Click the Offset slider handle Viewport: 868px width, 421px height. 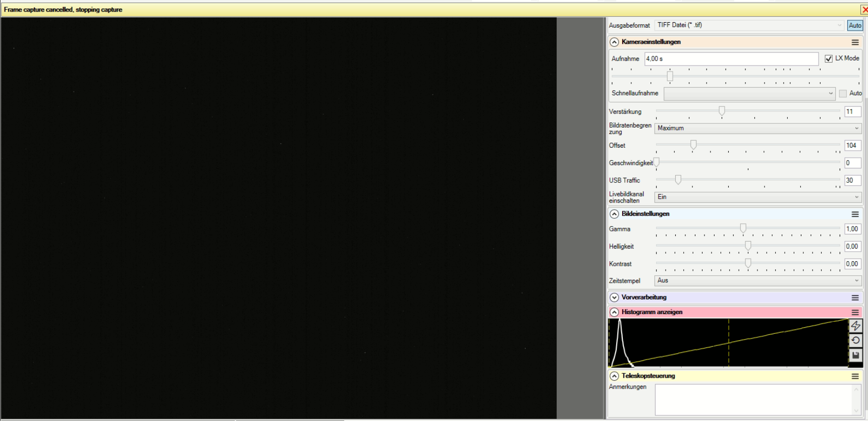pyautogui.click(x=693, y=145)
